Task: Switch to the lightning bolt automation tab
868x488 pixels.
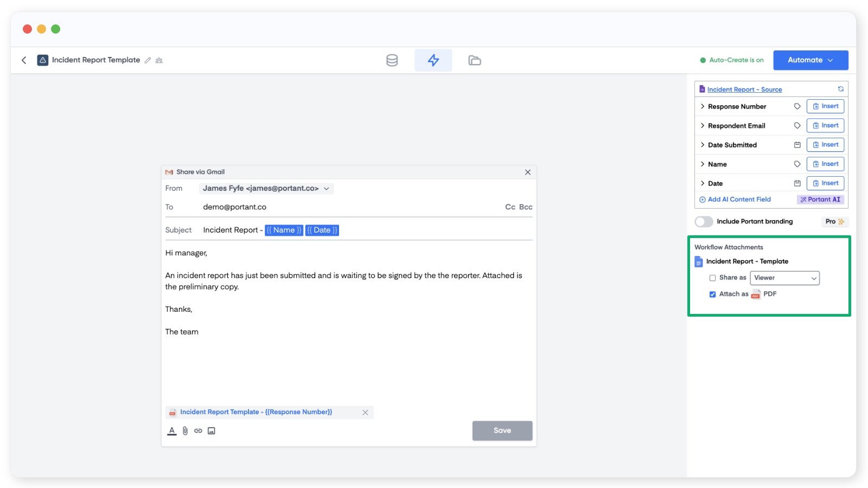Action: 433,60
